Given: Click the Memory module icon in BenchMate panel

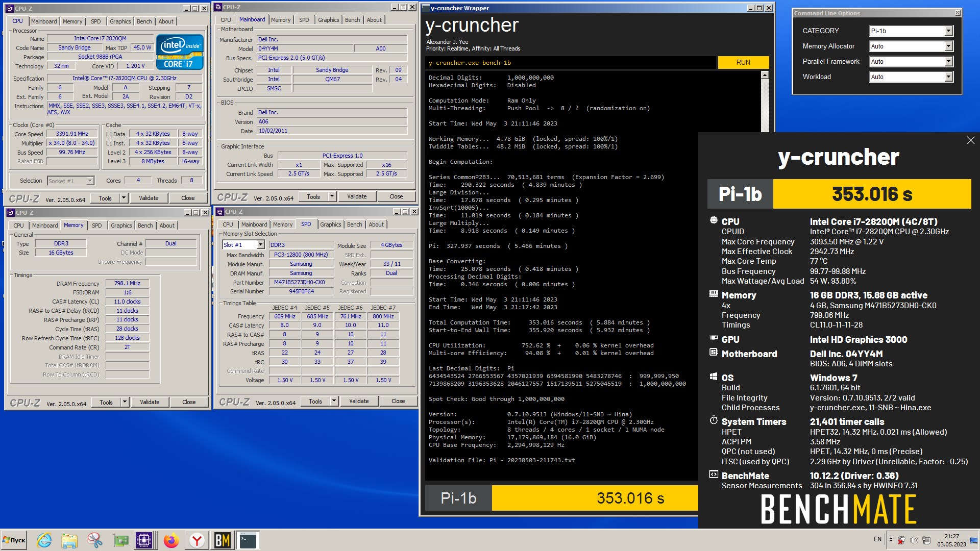Looking at the screenshot, I should (714, 294).
